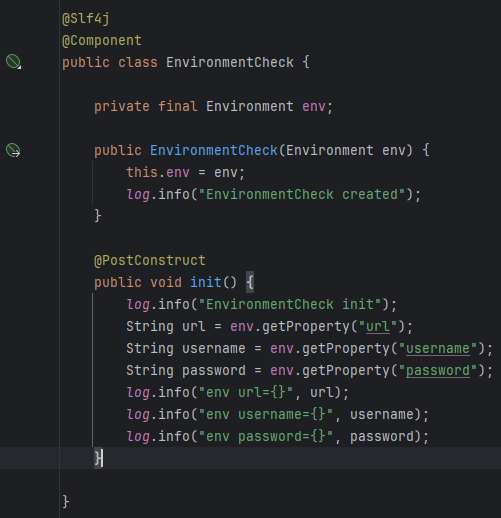Click the "EnvironmentCheck created" string literal
501x518 pixels.
coord(302,194)
